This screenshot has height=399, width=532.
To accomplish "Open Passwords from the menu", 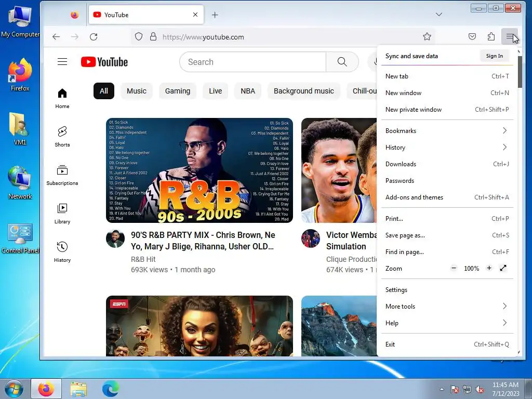I will [x=447, y=180].
